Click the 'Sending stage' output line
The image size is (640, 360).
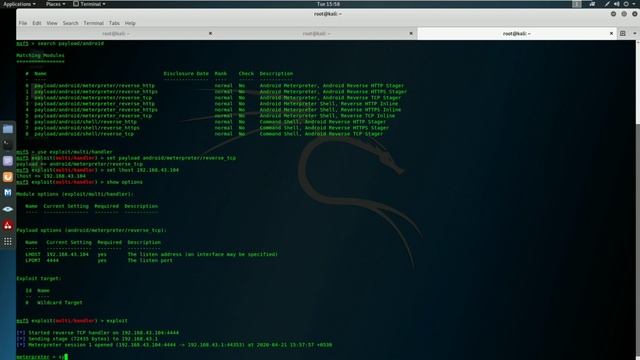pyautogui.click(x=87, y=339)
